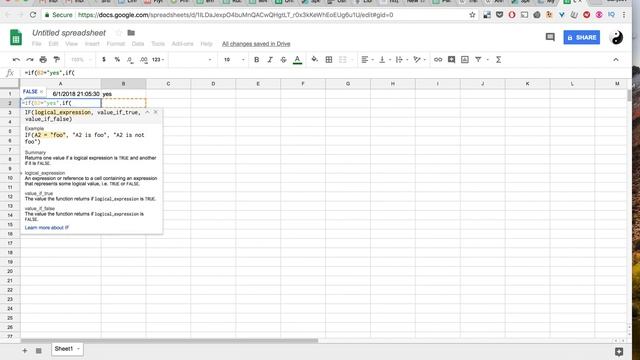Select cell containing yes

(x=124, y=94)
